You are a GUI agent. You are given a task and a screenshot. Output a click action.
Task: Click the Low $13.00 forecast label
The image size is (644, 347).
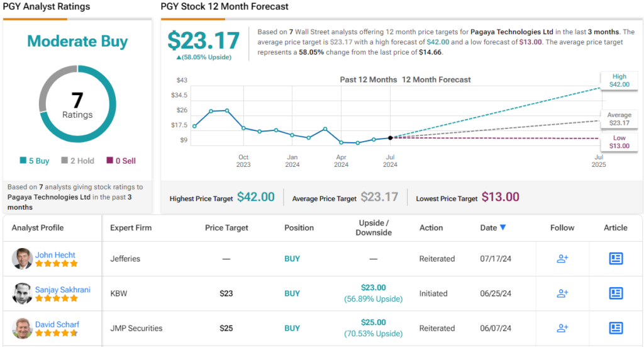coord(619,142)
